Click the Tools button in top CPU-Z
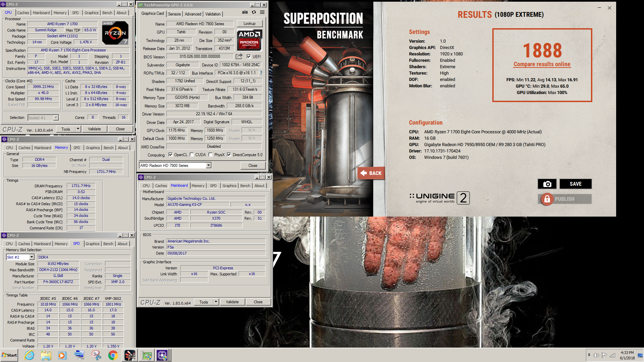Viewport: 644px width, 362px height. click(66, 129)
